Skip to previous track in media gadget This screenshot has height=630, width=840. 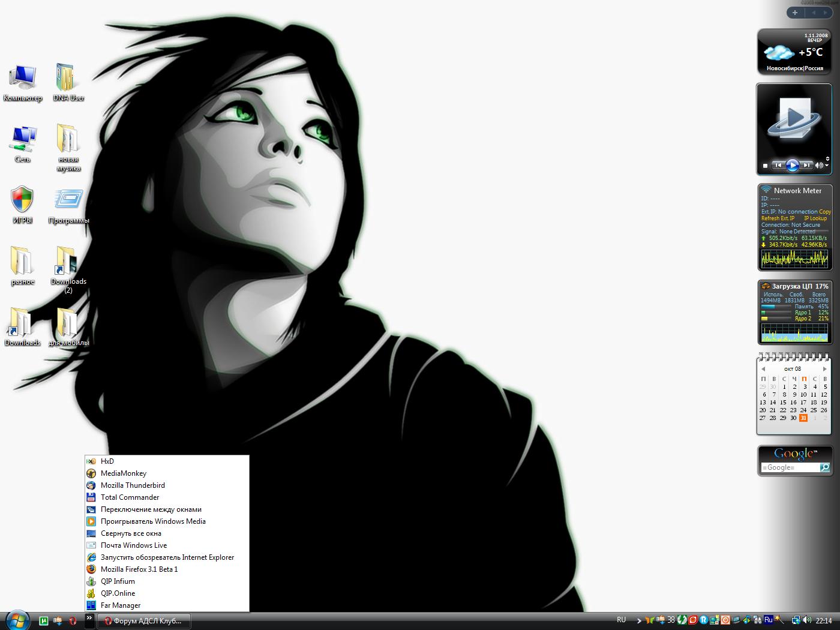[x=778, y=165]
